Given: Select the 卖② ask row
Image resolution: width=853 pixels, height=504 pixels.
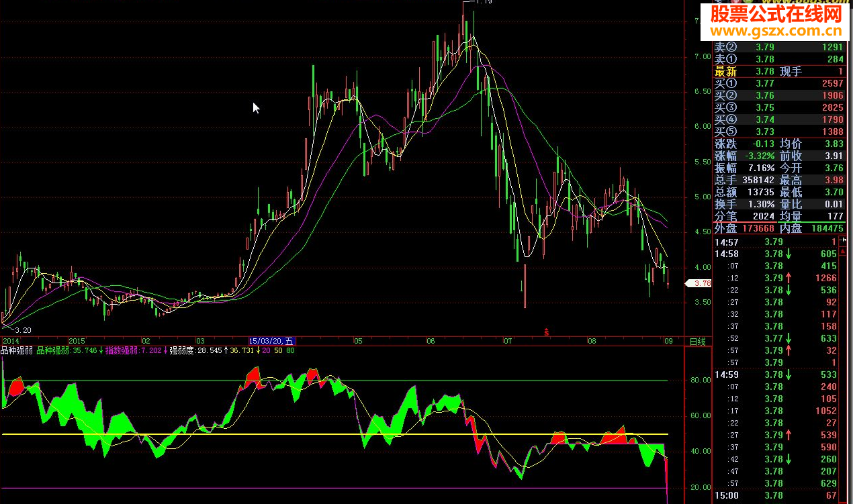Looking at the screenshot, I should coord(779,47).
